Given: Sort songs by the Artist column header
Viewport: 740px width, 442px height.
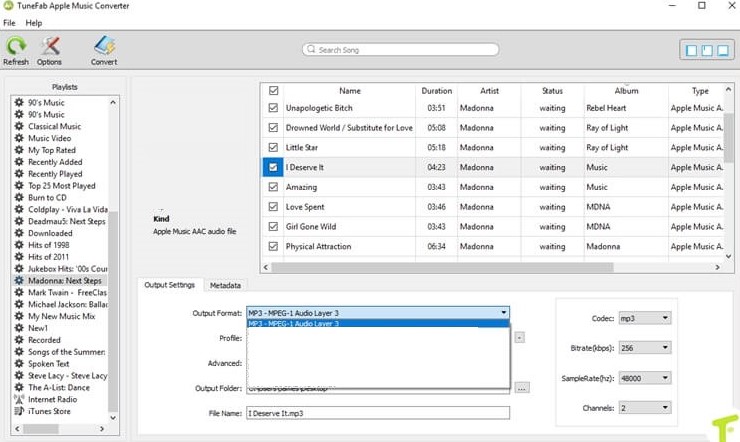Looking at the screenshot, I should [x=489, y=91].
